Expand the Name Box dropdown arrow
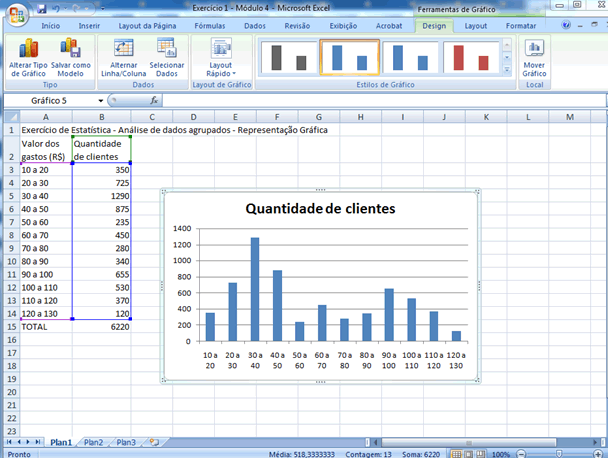The image size is (608, 458). coord(101,101)
